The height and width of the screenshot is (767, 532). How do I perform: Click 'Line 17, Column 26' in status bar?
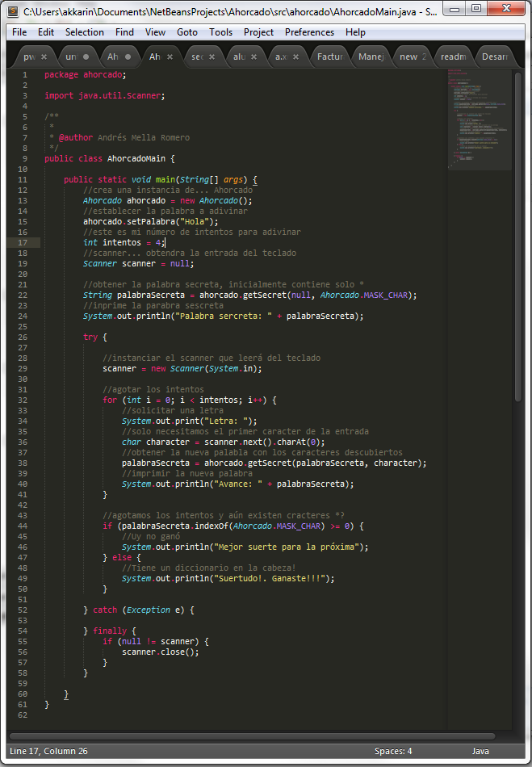[49, 751]
